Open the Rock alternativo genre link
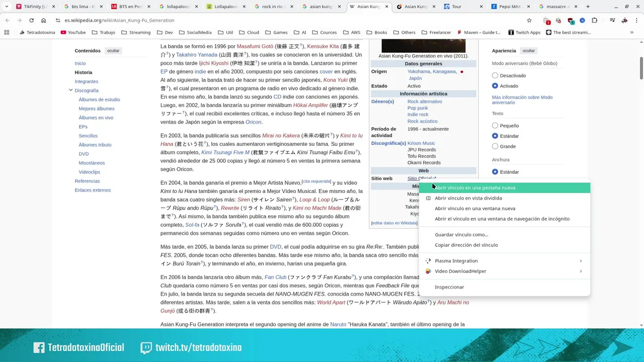 pyautogui.click(x=425, y=102)
